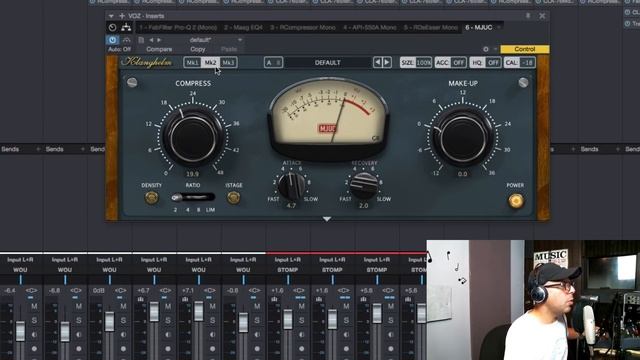
Task: Open the default* preset dropdown
Action: tap(215, 40)
